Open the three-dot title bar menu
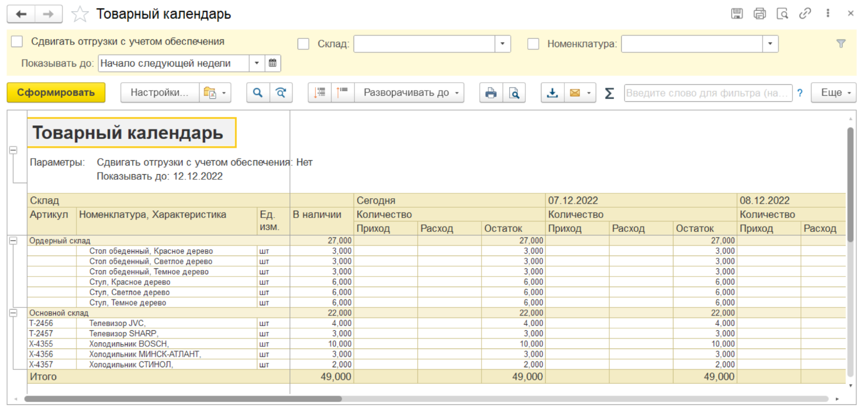 click(828, 14)
